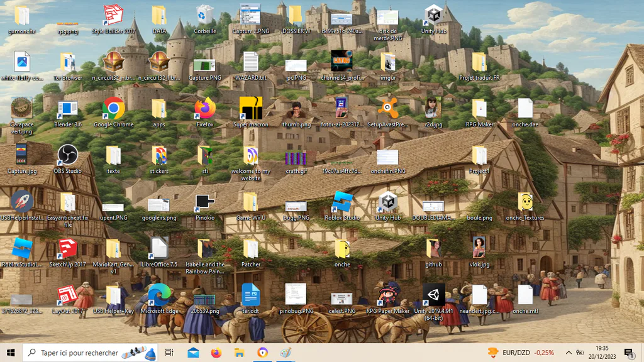Image resolution: width=644 pixels, height=362 pixels.
Task: Open Firefox from the taskbar
Action: coord(216,353)
